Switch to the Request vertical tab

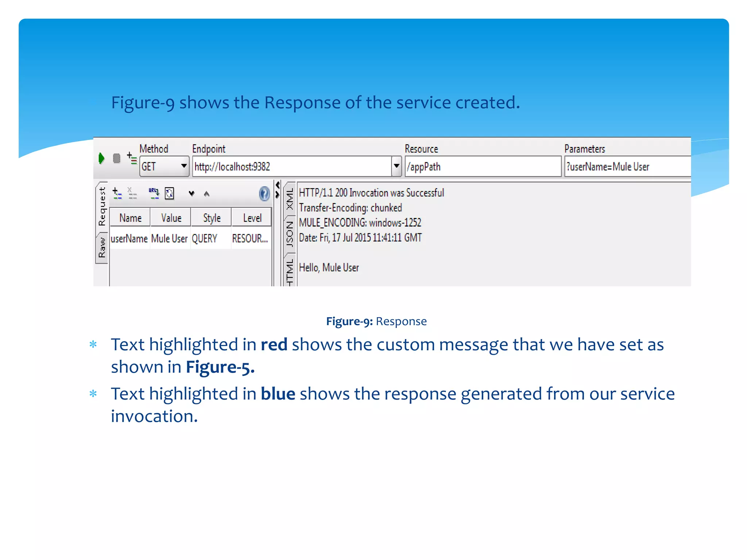(102, 206)
